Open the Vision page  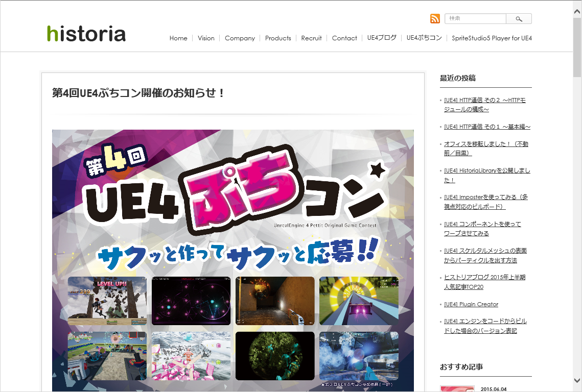(x=206, y=38)
